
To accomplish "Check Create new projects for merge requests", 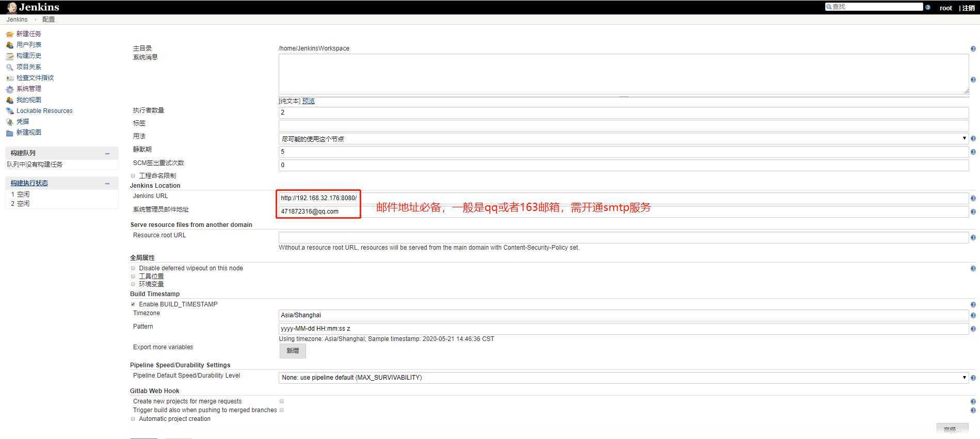I will click(282, 401).
